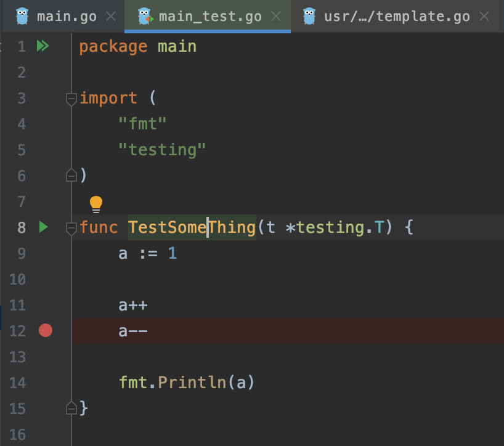Click the template.go gopher file icon

[x=310, y=16]
